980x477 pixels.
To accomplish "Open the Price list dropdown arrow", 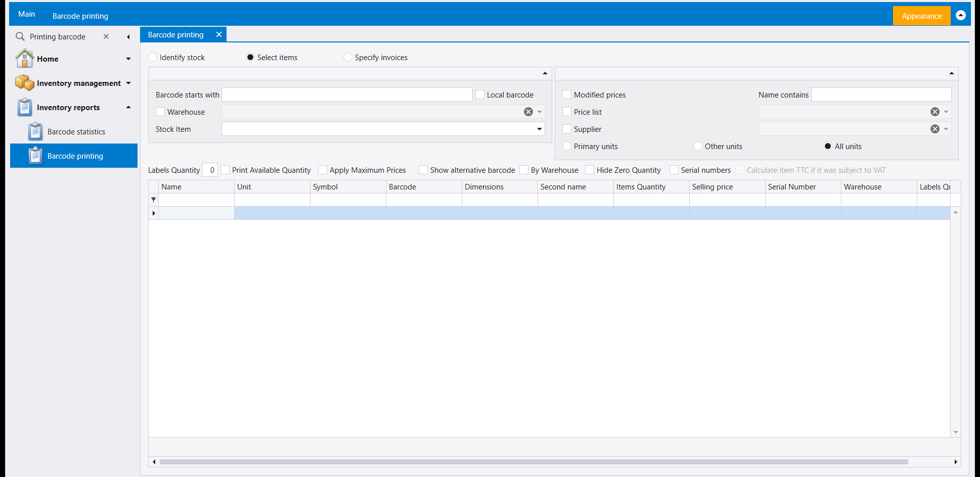I will point(946,112).
